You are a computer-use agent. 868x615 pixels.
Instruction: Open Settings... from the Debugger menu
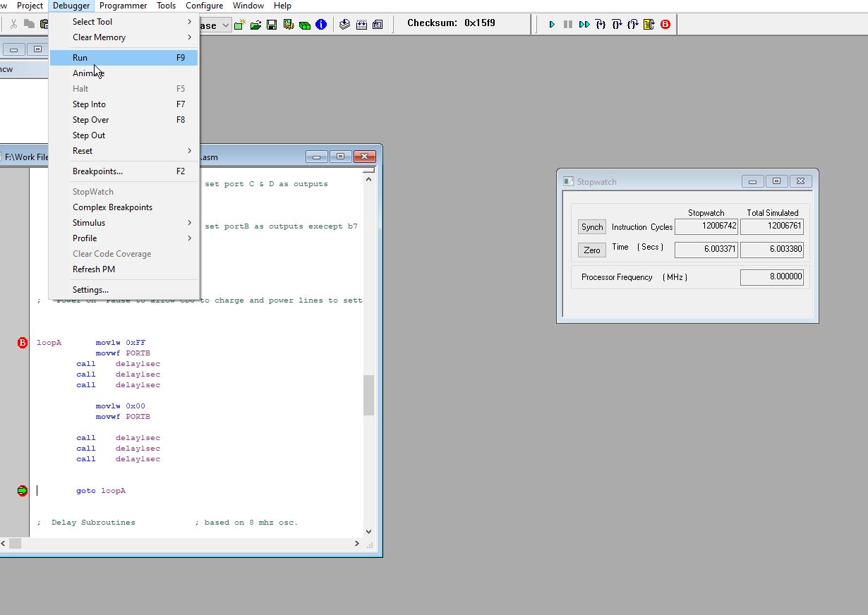124,290
